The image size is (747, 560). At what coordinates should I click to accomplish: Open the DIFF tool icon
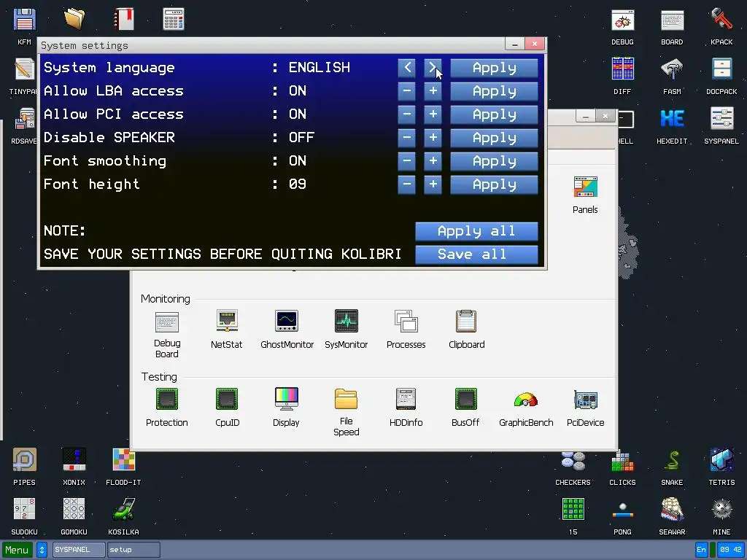pyautogui.click(x=622, y=69)
